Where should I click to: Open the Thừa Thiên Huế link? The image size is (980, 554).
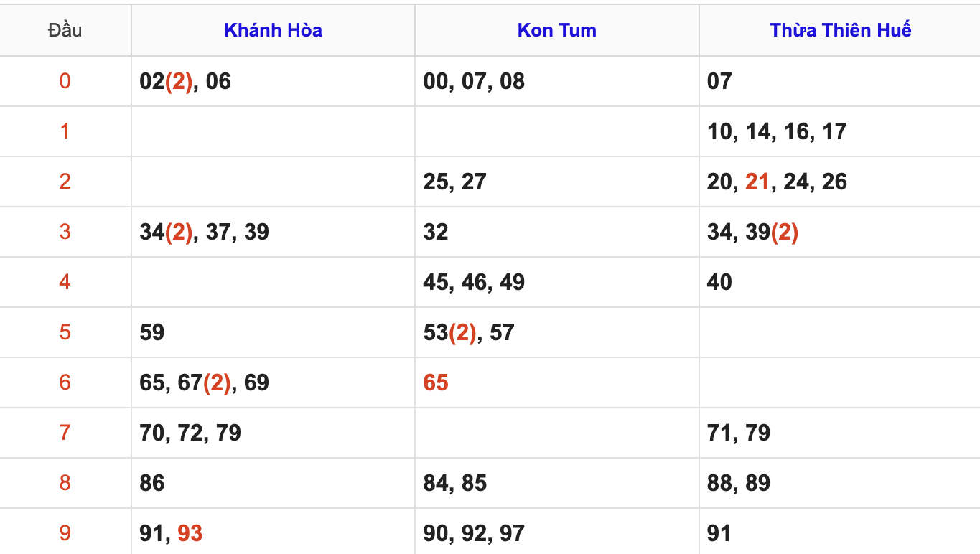840,30
